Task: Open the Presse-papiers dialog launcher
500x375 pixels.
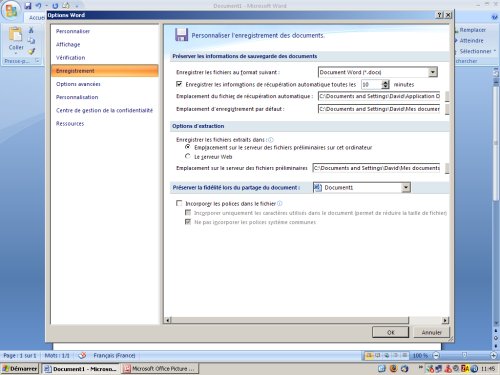Action: point(37,61)
